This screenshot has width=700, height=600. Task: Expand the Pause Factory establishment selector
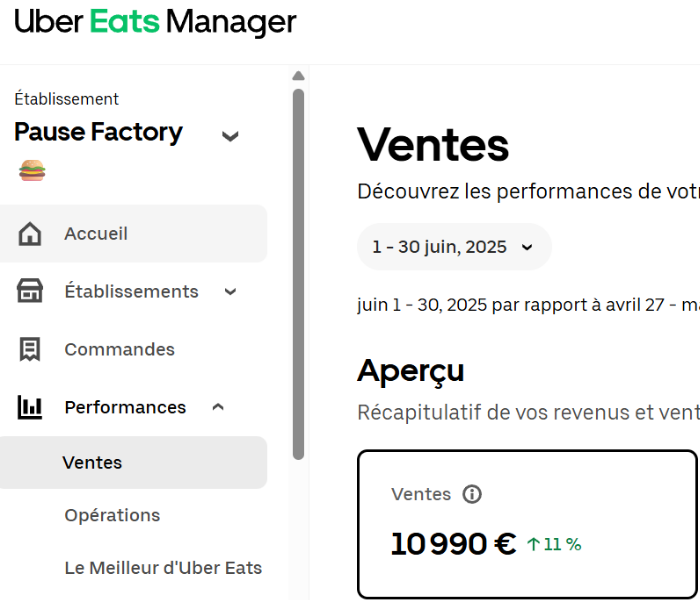coord(230,136)
